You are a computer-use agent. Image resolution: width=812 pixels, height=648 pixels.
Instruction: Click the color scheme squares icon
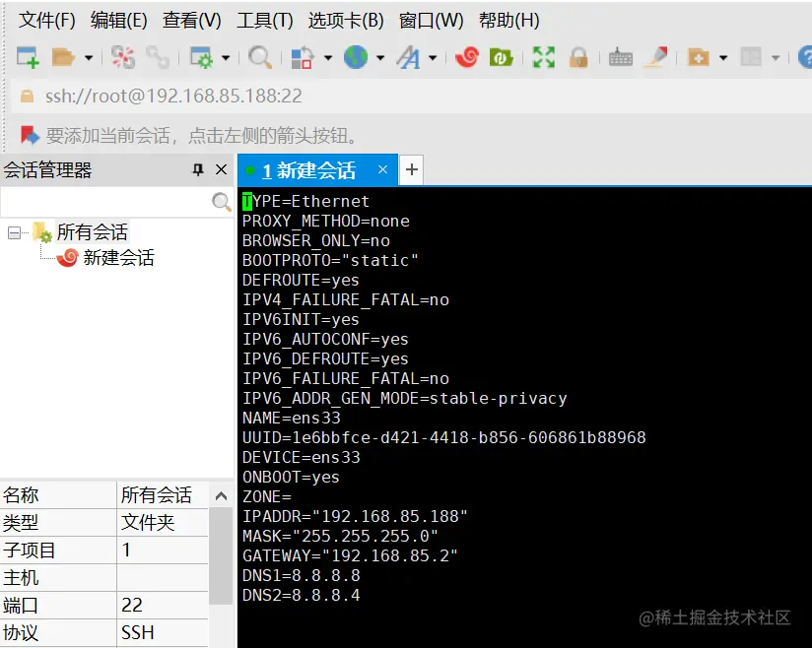tap(302, 57)
